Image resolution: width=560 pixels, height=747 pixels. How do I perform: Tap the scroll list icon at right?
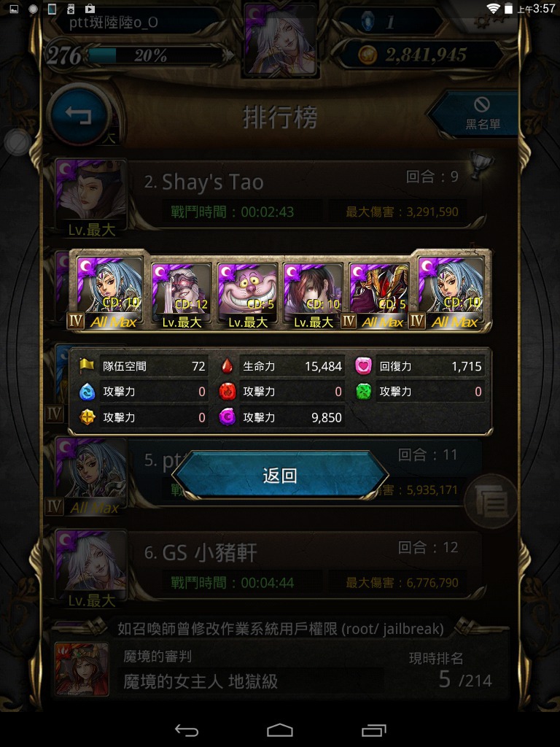[x=491, y=501]
